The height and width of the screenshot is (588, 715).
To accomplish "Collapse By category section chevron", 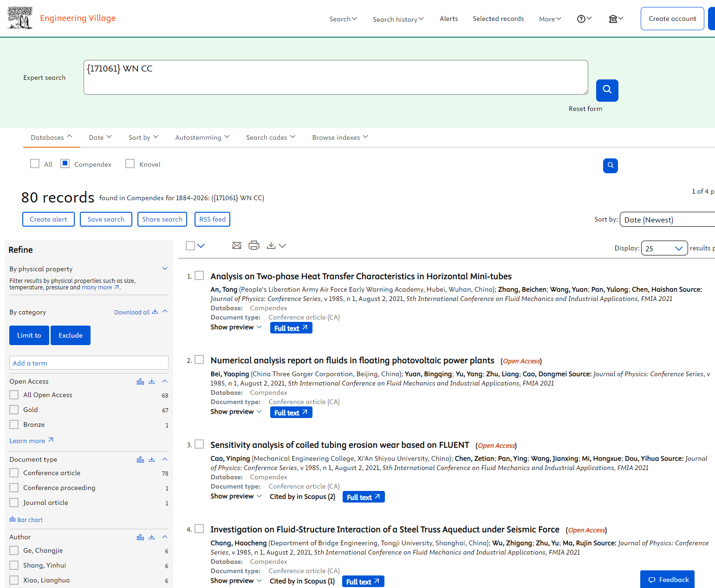I will [x=165, y=312].
